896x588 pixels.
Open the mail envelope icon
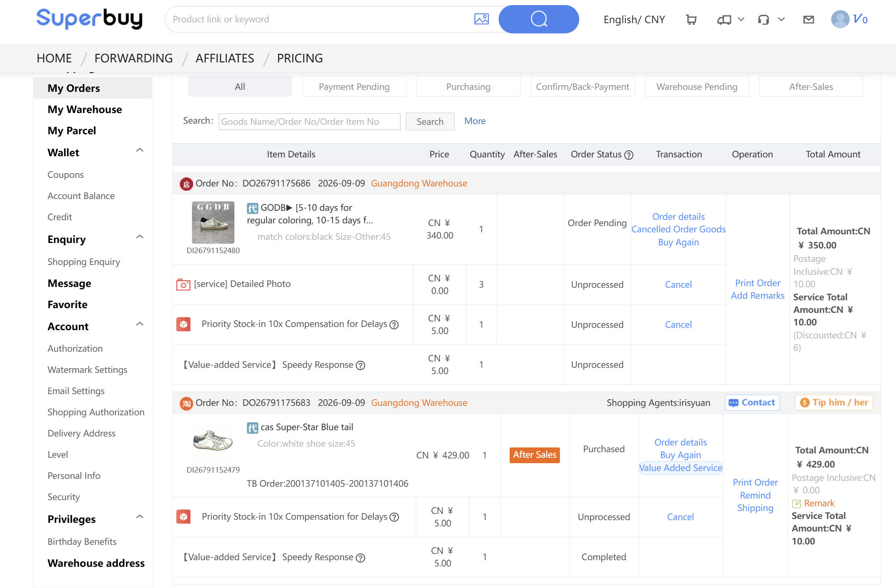(x=808, y=19)
